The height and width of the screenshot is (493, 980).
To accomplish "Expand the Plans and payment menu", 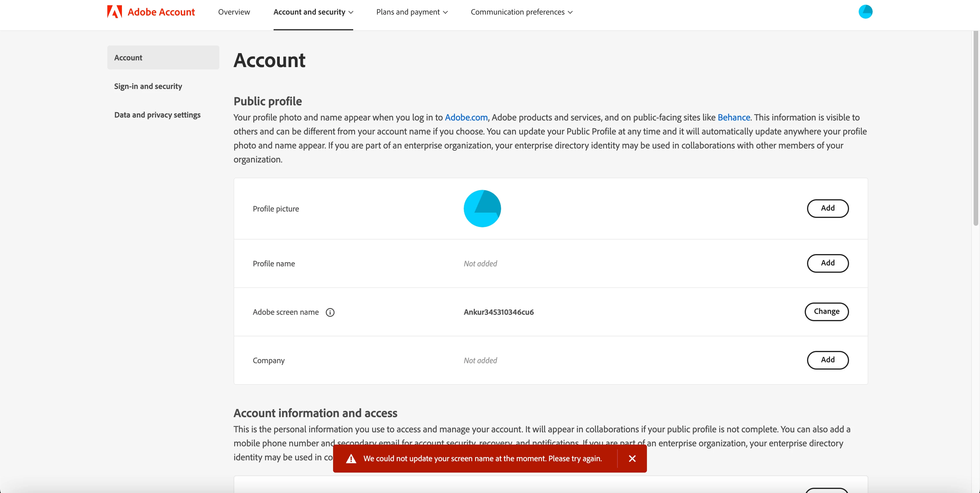I will coord(412,12).
